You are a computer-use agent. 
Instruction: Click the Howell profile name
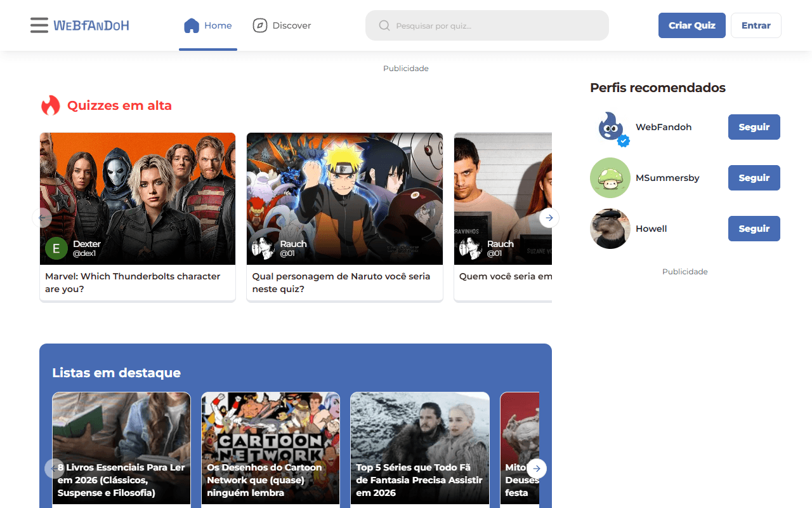(652, 229)
